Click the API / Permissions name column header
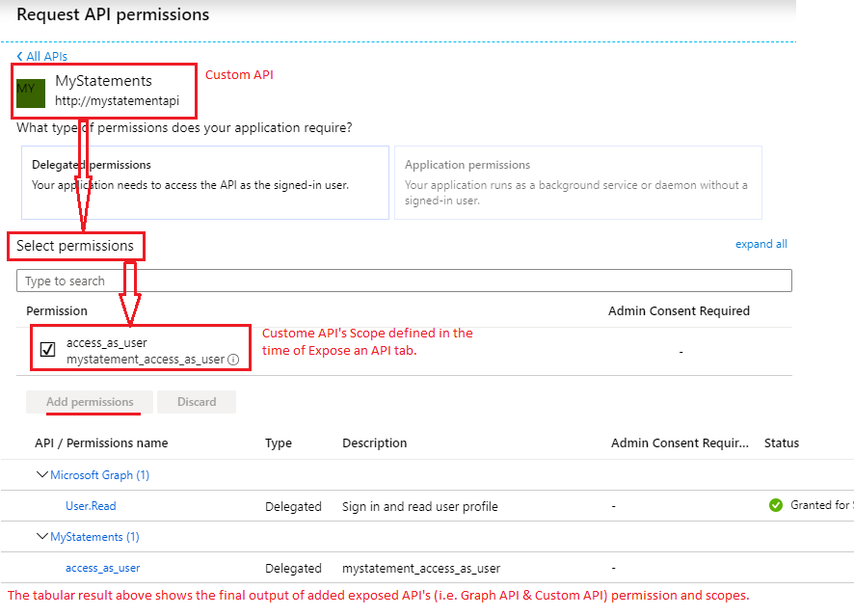This screenshot has height=616, width=854. tap(101, 443)
